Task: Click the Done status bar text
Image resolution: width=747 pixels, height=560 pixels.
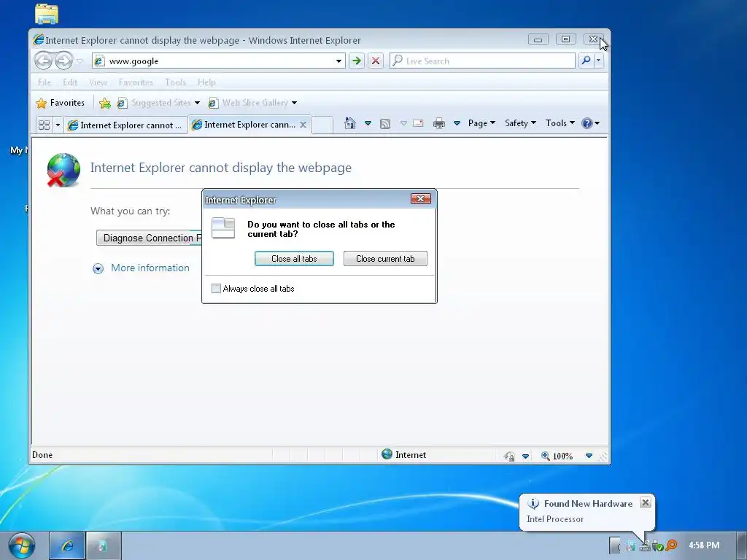Action: pyautogui.click(x=42, y=455)
